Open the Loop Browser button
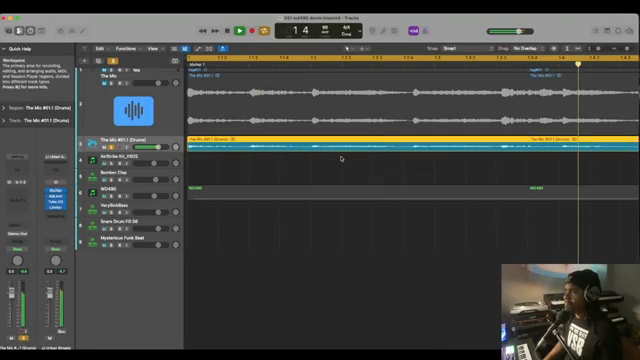The image size is (640, 360). [x=618, y=31]
